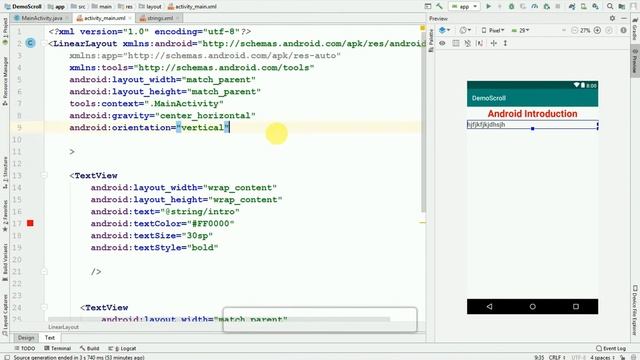Toggle the autoconnect-off icon in preview toolbar
This screenshot has height=360, width=640.
tap(468, 43)
